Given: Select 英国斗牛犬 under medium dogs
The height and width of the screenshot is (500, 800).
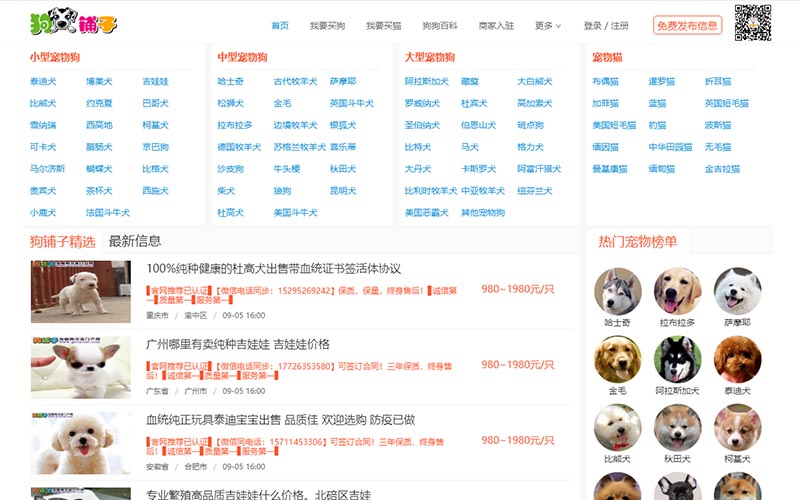Looking at the screenshot, I should coord(352,103).
